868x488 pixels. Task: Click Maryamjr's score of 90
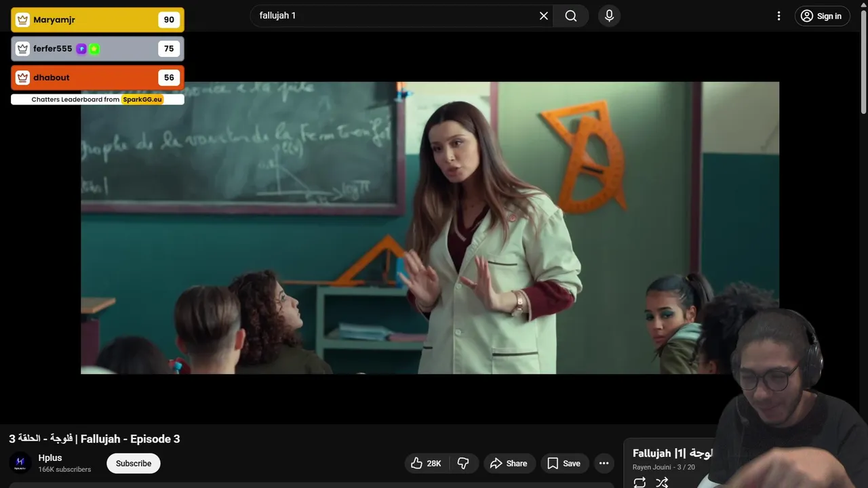tap(169, 20)
